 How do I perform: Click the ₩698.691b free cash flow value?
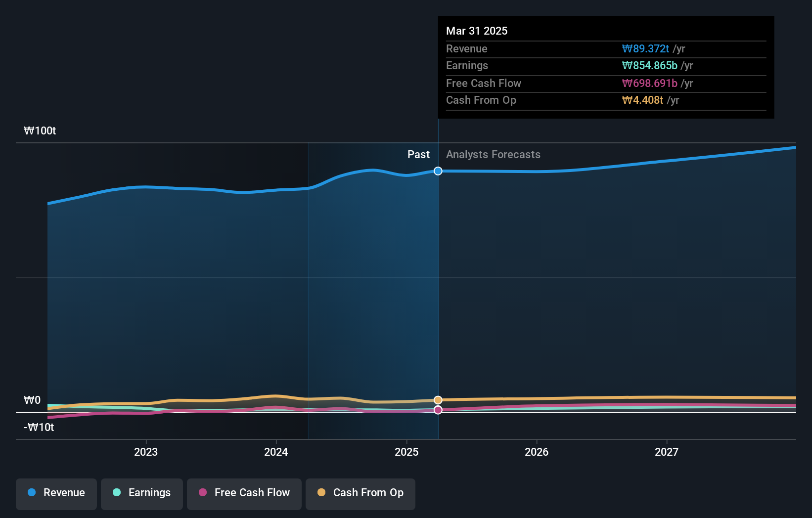click(x=650, y=83)
